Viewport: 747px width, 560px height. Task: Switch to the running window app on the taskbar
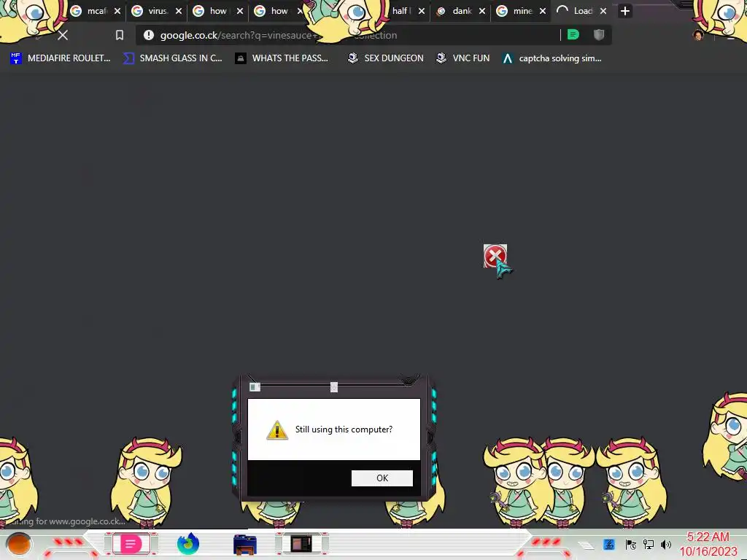click(301, 544)
